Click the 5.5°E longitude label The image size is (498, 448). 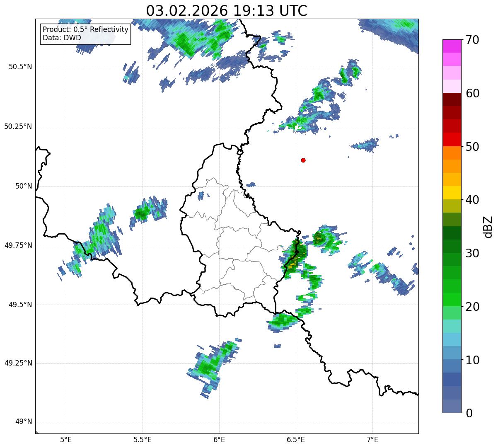pyautogui.click(x=143, y=439)
